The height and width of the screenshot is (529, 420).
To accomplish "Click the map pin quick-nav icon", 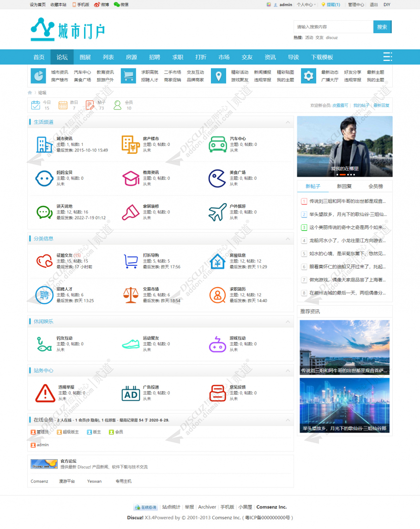I will coord(219,76).
